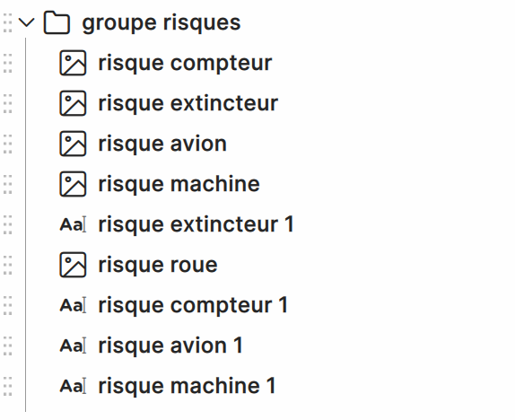Screen dimensions: 515x420
Task: Select the risque avion 1 text layer
Action: click(x=170, y=346)
